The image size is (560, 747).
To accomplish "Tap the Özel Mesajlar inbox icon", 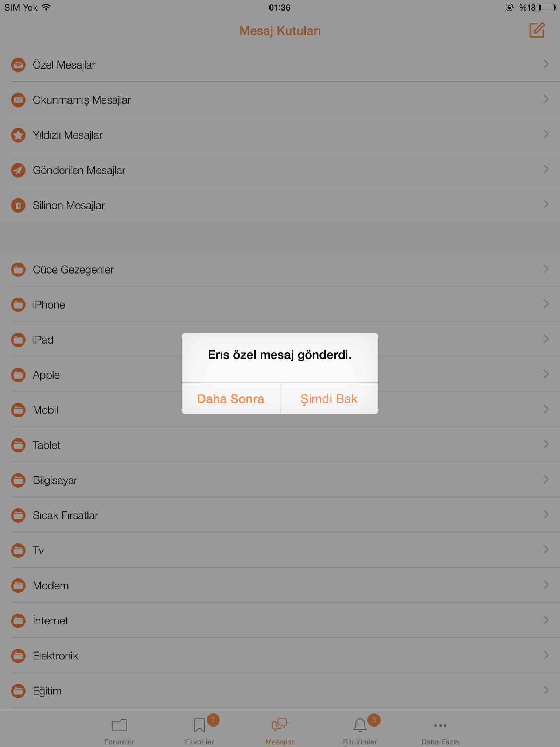I will [x=18, y=65].
